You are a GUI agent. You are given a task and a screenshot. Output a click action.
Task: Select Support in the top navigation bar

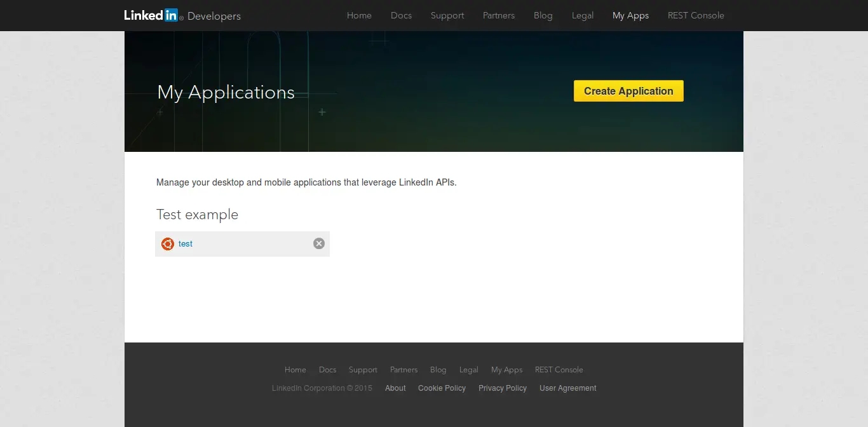447,15
